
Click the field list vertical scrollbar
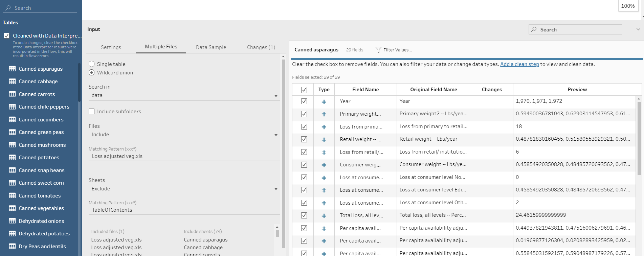point(639,139)
